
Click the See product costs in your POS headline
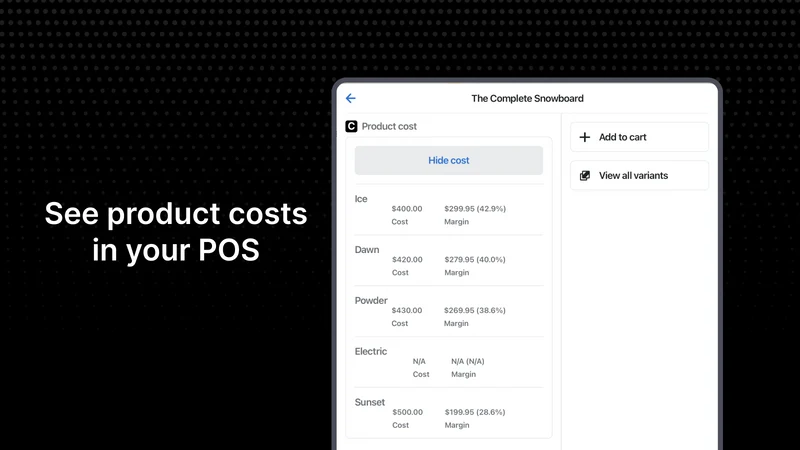[176, 232]
